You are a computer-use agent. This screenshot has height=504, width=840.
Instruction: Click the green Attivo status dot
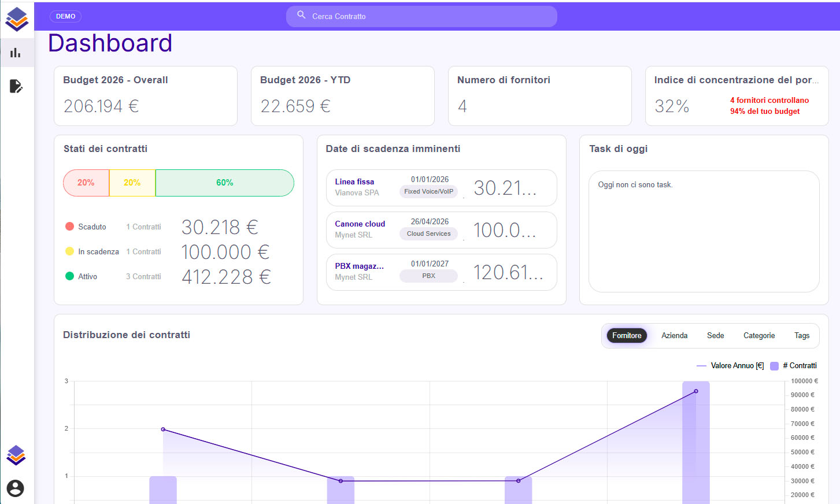(70, 276)
